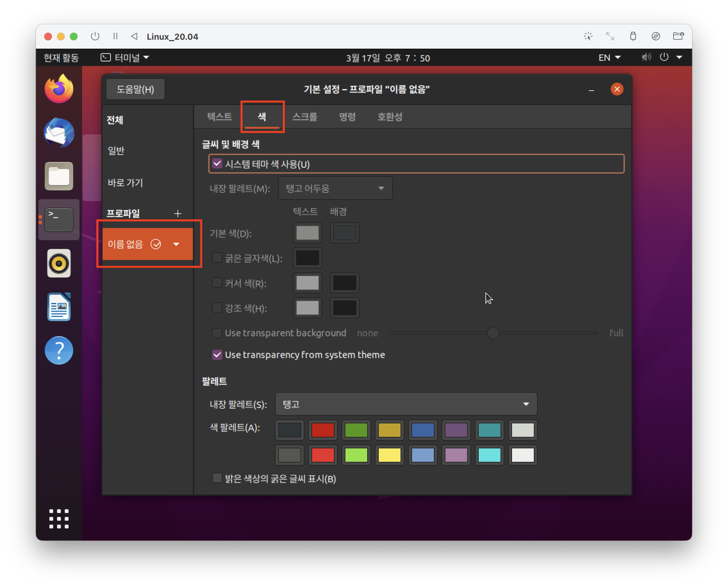Expand the 탱고 palette dropdown
Image resolution: width=728 pixels, height=588 pixels.
point(406,404)
